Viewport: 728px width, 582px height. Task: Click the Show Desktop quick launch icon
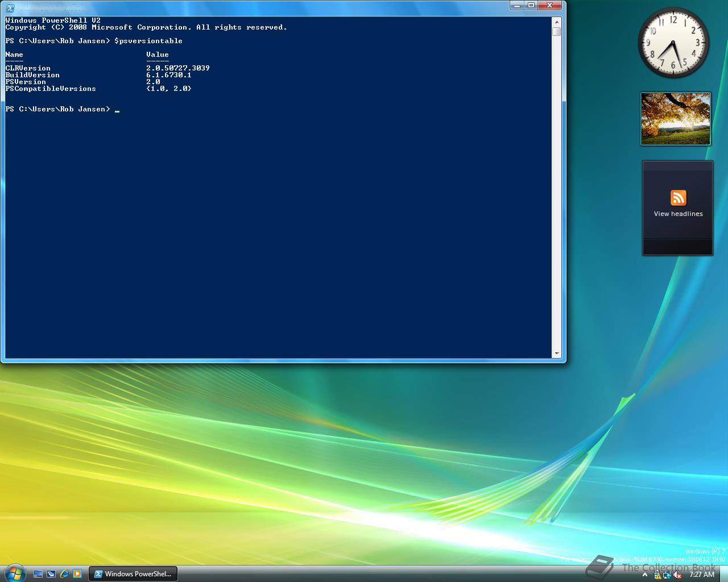(38, 574)
